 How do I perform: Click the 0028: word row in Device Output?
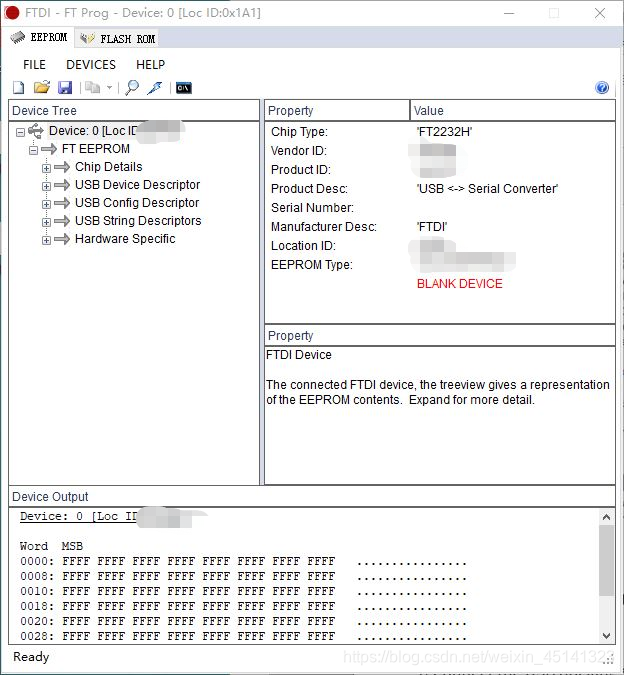click(243, 636)
